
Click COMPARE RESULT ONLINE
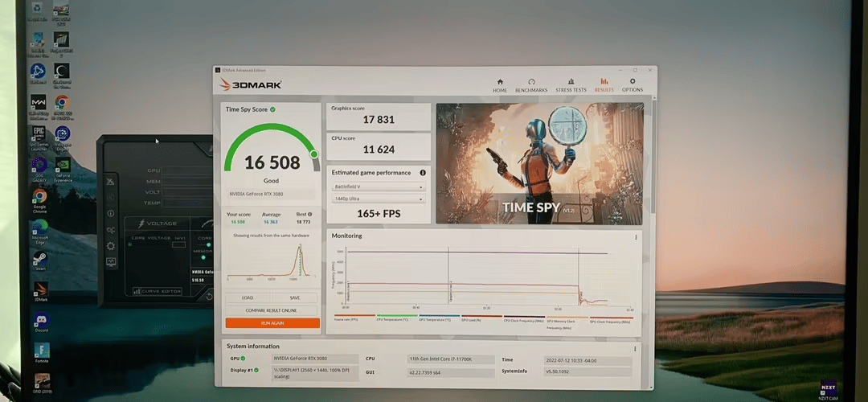tap(272, 310)
